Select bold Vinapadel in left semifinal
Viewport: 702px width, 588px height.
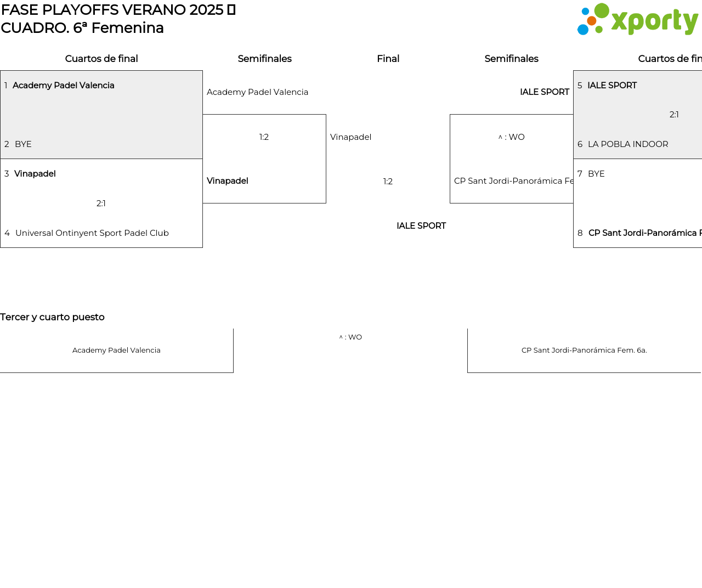[227, 181]
